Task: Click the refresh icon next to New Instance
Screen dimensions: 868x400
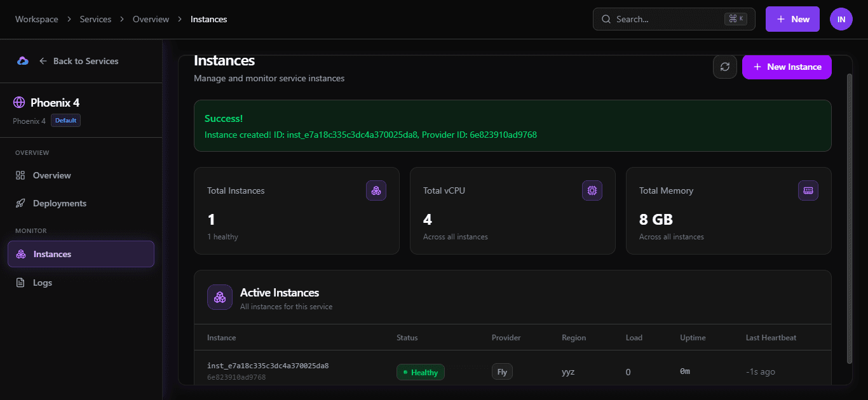Action: tap(725, 67)
